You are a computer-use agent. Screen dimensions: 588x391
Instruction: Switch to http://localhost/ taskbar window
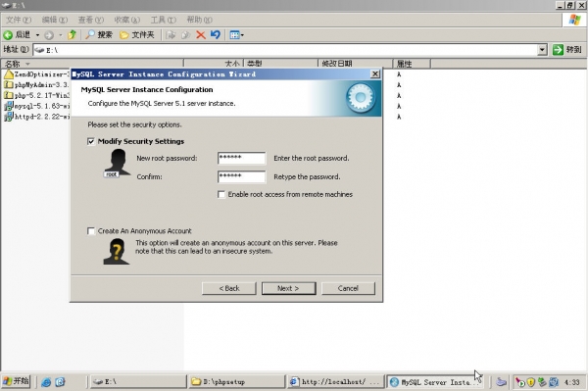point(335,381)
